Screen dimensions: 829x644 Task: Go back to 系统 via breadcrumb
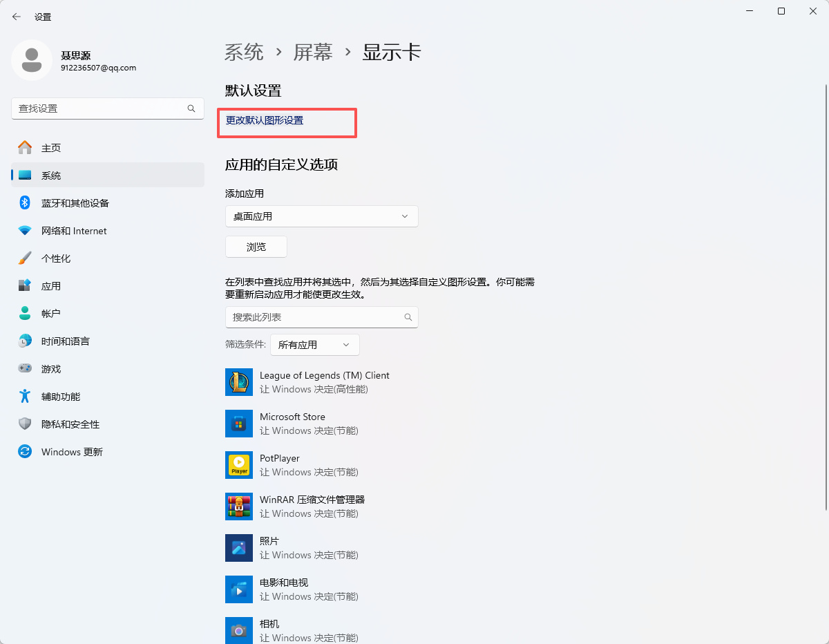coord(245,52)
